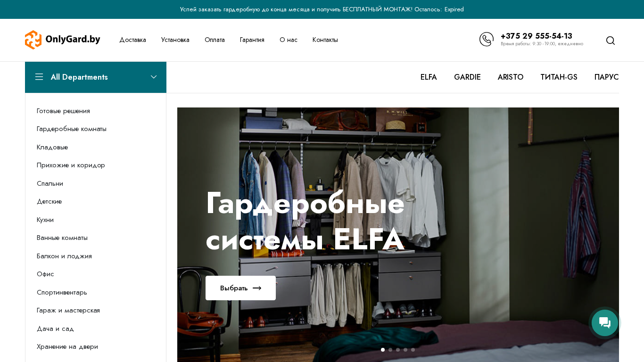
Task: Click the Выбрать button on banner
Action: (240, 288)
